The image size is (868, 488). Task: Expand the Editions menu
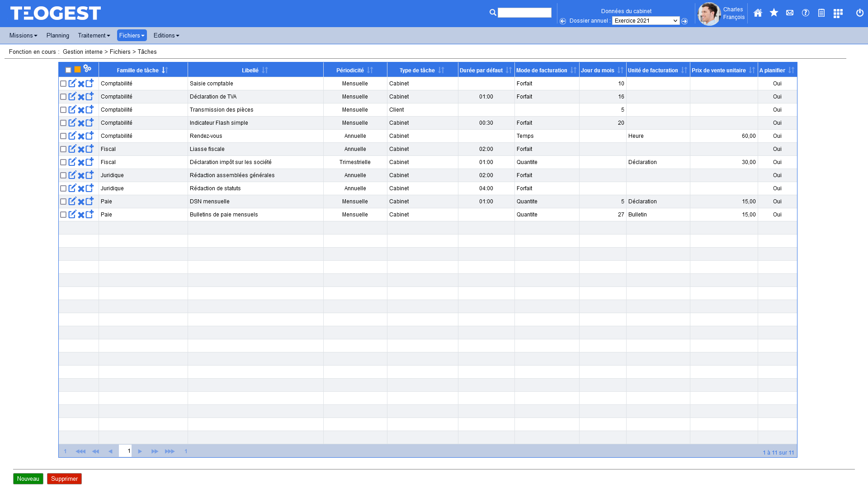(x=166, y=35)
